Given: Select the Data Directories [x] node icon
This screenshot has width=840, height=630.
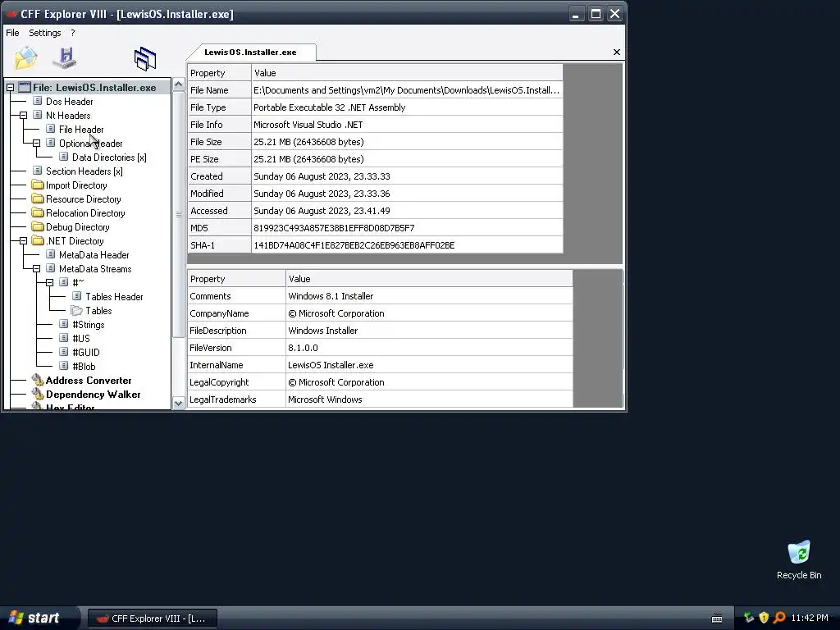Looking at the screenshot, I should pyautogui.click(x=64, y=157).
